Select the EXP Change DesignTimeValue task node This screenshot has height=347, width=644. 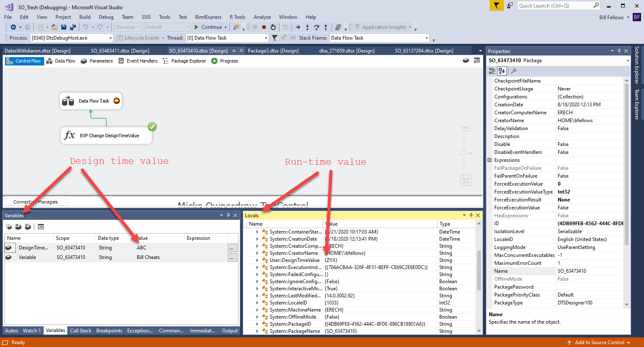tap(106, 136)
